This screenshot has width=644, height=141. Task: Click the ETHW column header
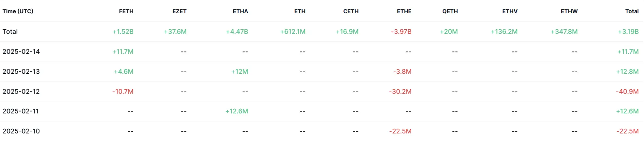569,11
